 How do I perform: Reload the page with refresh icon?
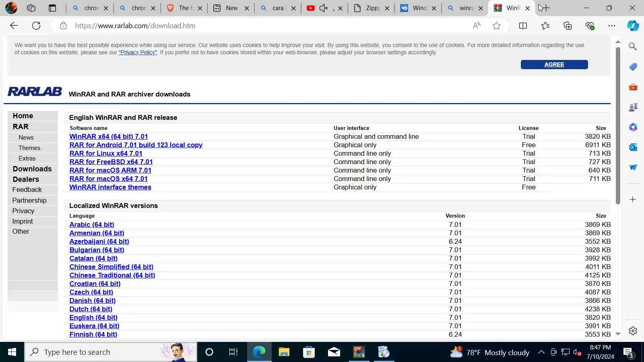(36, 26)
